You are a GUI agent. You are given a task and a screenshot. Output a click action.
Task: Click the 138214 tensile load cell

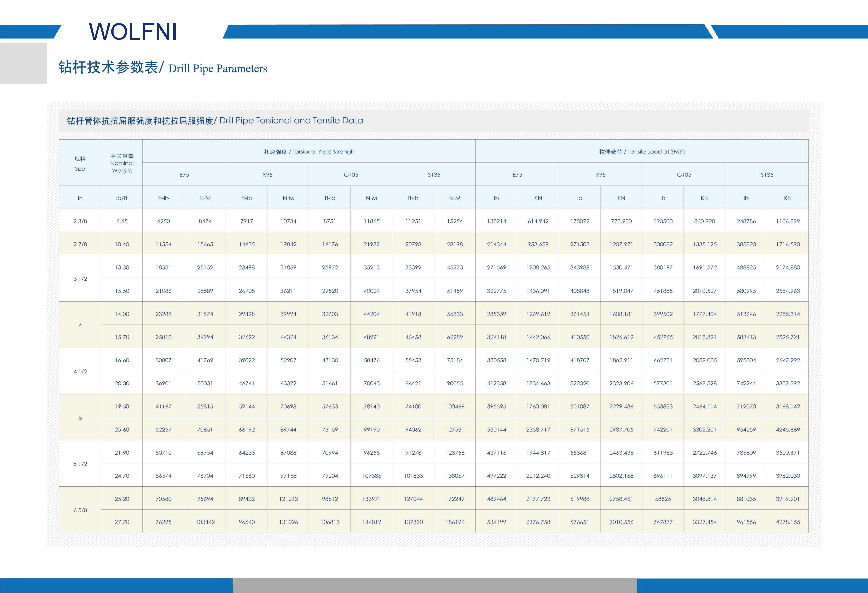coord(496,221)
